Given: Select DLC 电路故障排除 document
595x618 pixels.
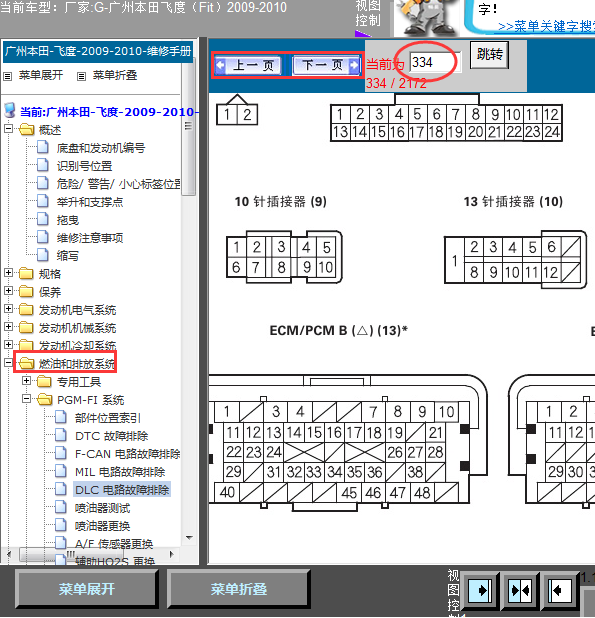Looking at the screenshot, I should 122,490.
